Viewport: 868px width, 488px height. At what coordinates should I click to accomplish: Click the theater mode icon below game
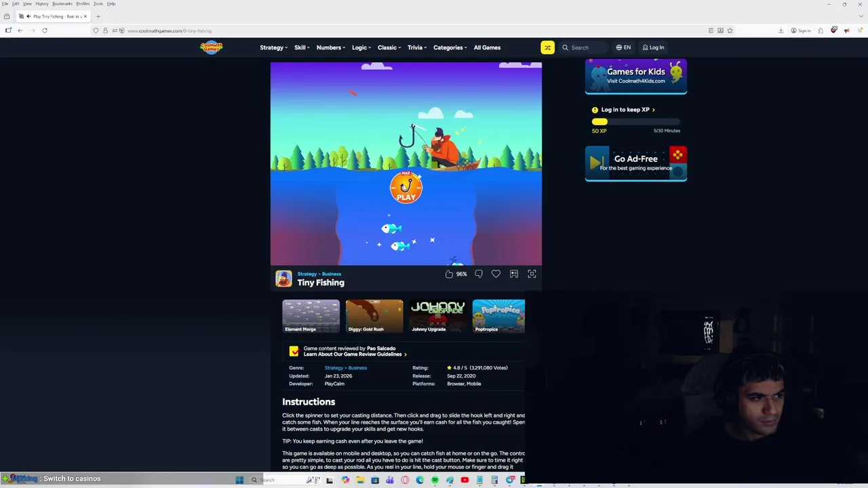pos(514,274)
